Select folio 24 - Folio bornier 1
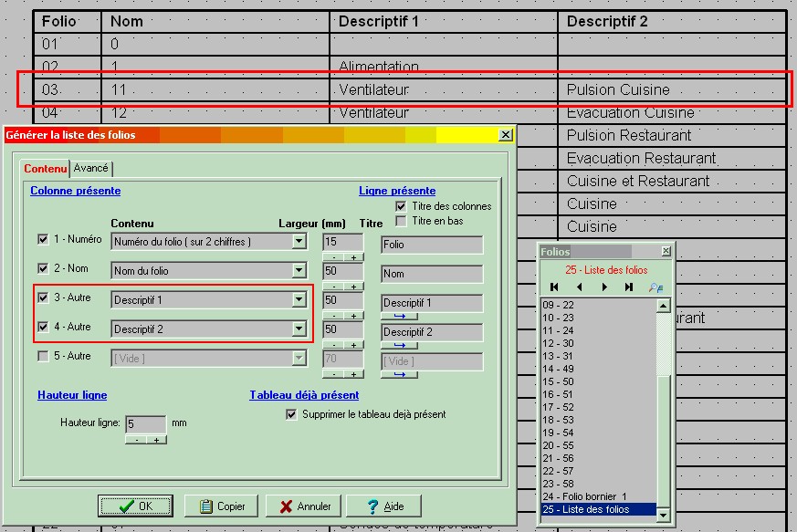 [586, 496]
